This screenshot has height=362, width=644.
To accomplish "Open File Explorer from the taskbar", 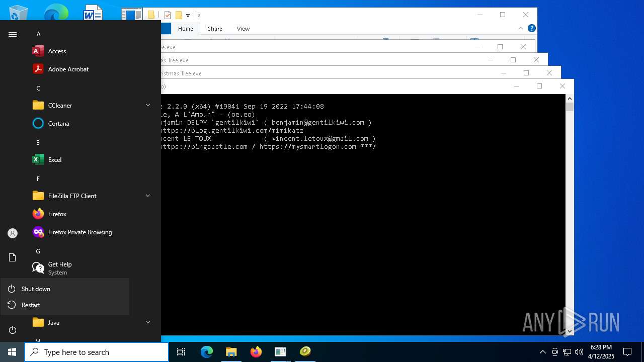I will coord(231,352).
